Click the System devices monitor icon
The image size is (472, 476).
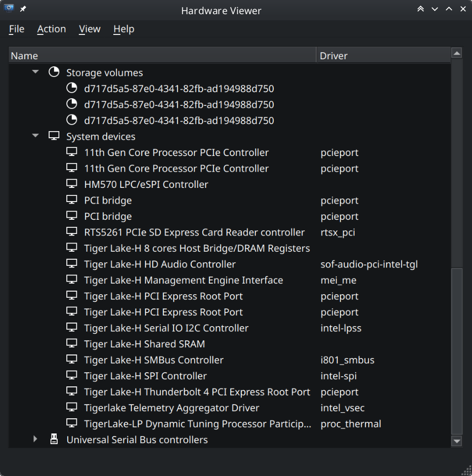[54, 135]
